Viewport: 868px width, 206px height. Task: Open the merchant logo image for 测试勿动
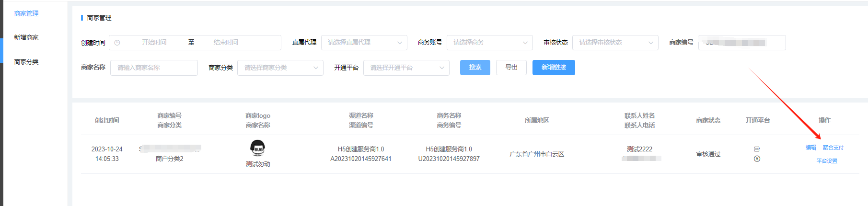point(258,148)
